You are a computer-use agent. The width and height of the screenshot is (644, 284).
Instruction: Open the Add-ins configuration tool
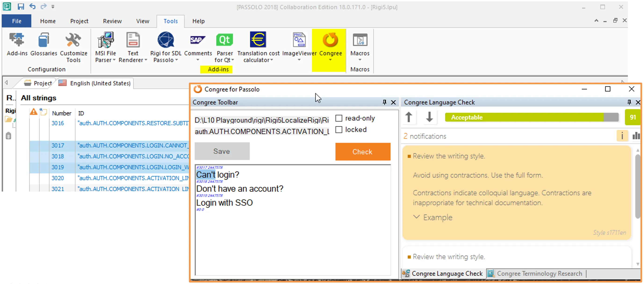[17, 44]
